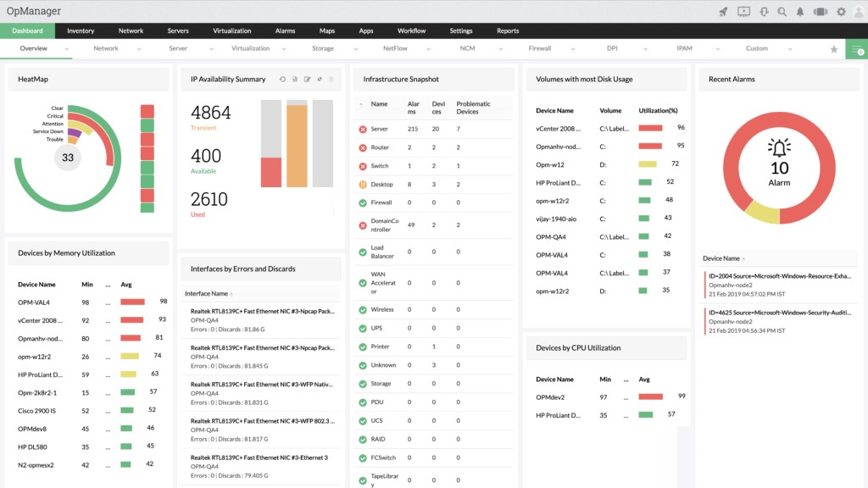Open the Maps menu
The image size is (868, 488).
pyautogui.click(x=326, y=31)
